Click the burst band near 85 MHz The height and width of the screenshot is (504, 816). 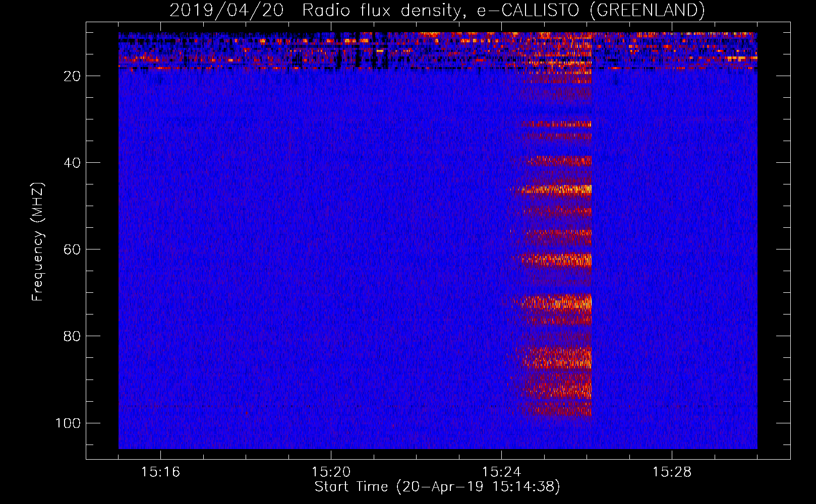click(x=551, y=358)
